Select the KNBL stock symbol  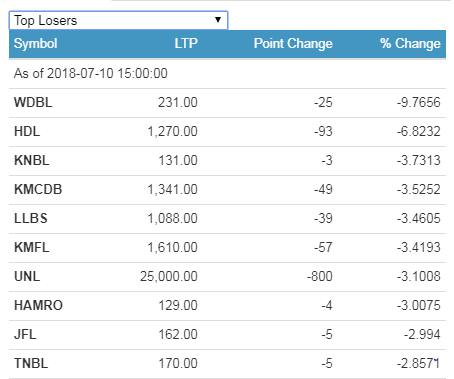[x=32, y=160]
